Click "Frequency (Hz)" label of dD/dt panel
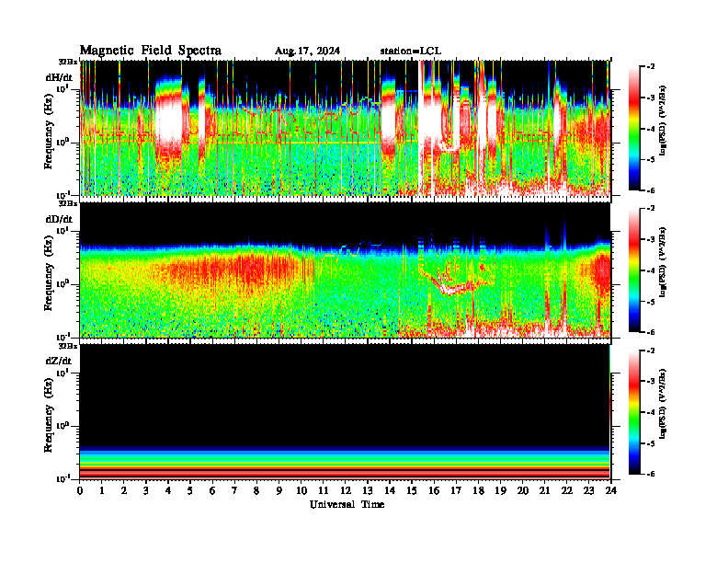The width and height of the screenshot is (728, 563). tap(49, 273)
